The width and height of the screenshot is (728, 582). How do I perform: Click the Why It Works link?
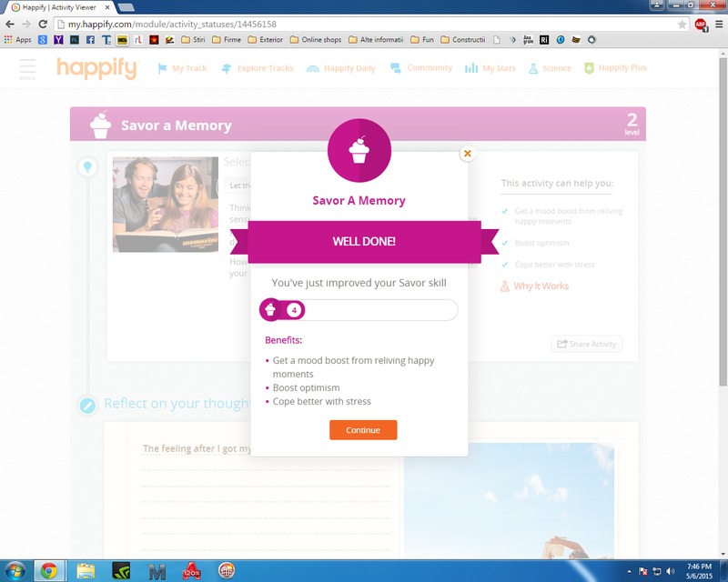(534, 286)
